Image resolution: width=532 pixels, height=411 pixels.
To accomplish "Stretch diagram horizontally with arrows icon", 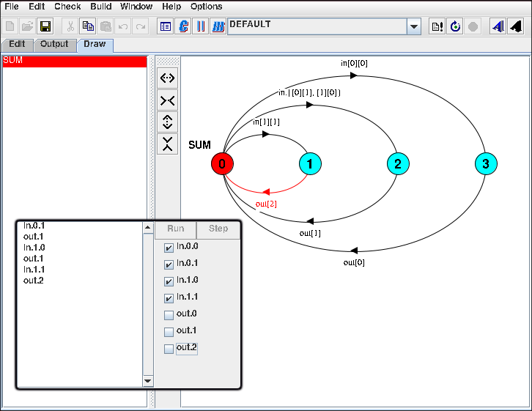I will (x=168, y=78).
